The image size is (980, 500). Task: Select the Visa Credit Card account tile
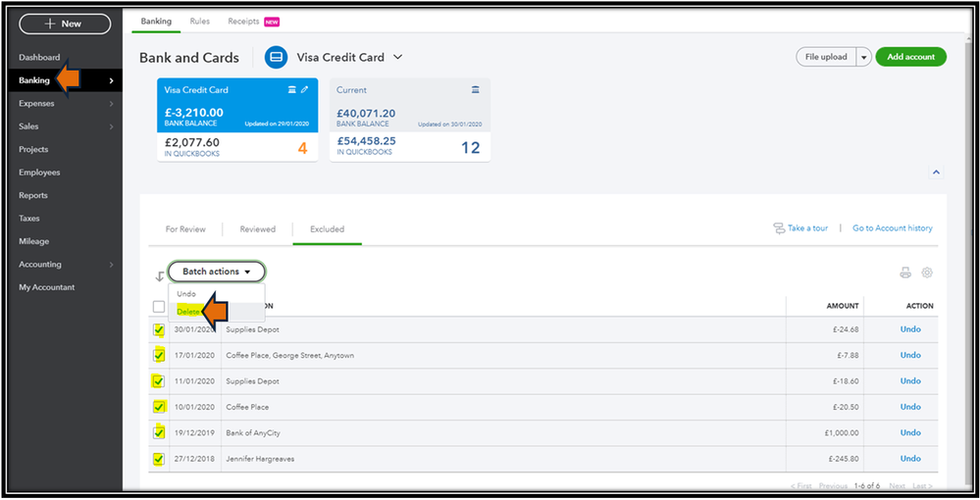[237, 120]
